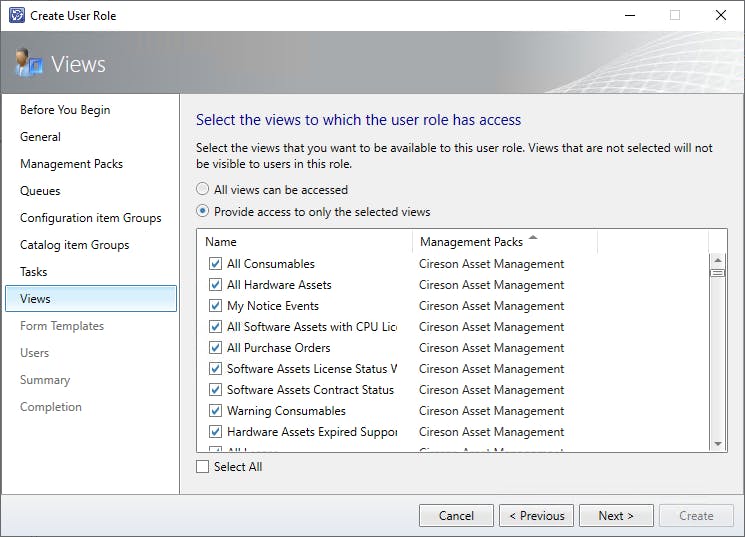Click the scrollbar down arrow
The height and width of the screenshot is (537, 745).
click(x=717, y=443)
